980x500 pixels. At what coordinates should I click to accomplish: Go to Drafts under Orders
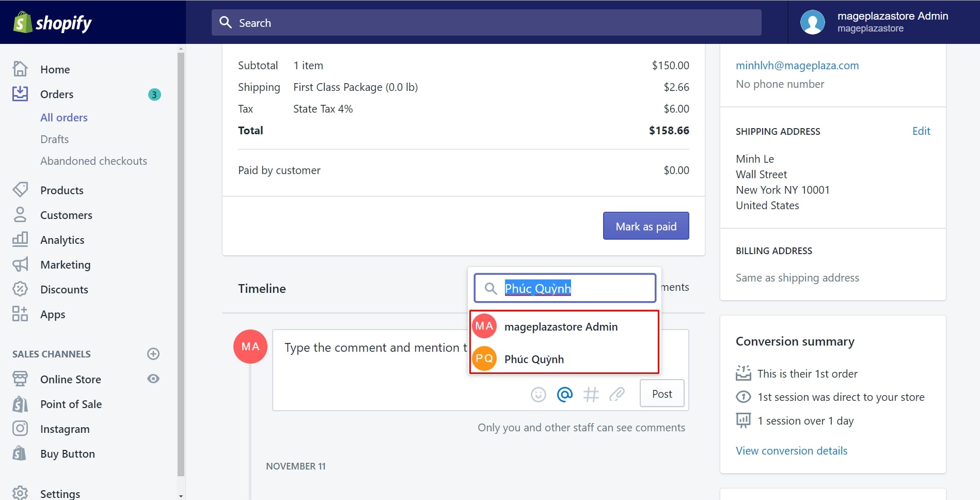54,139
